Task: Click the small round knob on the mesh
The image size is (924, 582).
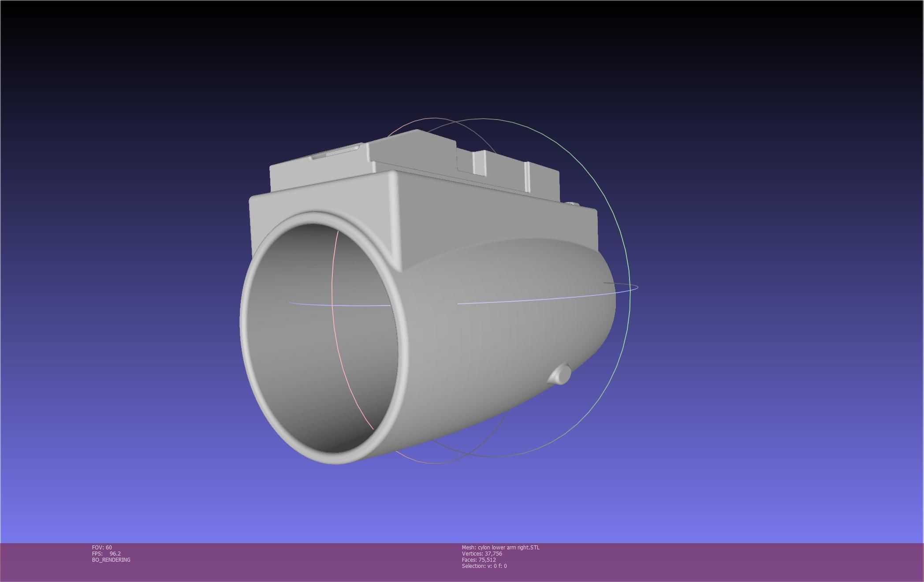Action: pos(560,374)
